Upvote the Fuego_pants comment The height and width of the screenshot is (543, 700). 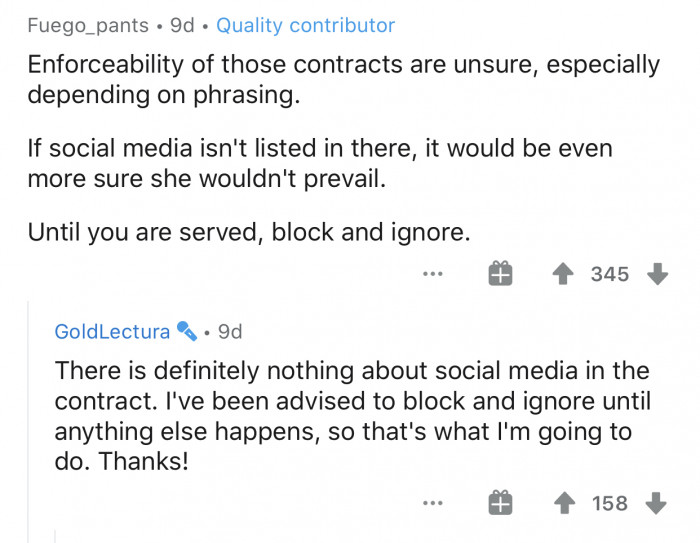561,273
